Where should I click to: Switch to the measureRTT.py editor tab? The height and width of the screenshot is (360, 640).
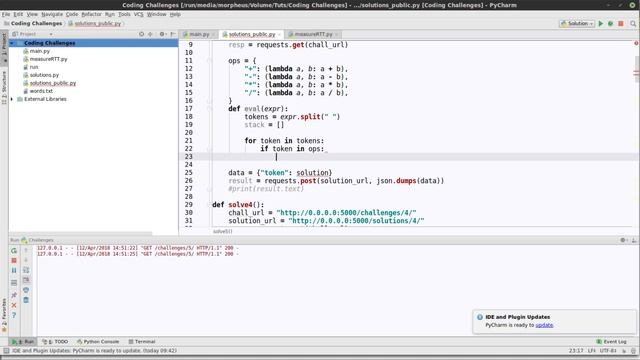tap(313, 34)
